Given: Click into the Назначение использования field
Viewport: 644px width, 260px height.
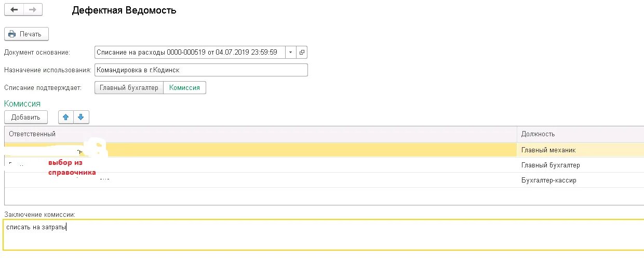Looking at the screenshot, I should (x=201, y=70).
